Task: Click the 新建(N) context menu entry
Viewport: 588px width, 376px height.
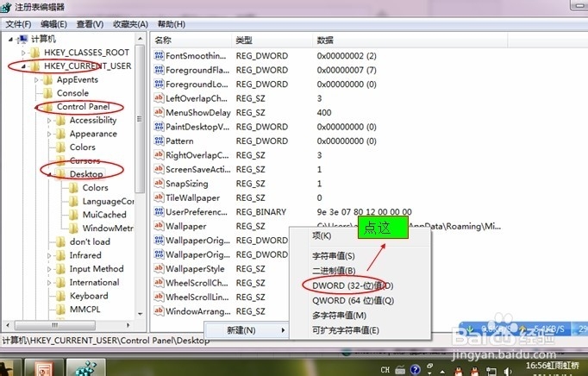Action: pyautogui.click(x=247, y=330)
